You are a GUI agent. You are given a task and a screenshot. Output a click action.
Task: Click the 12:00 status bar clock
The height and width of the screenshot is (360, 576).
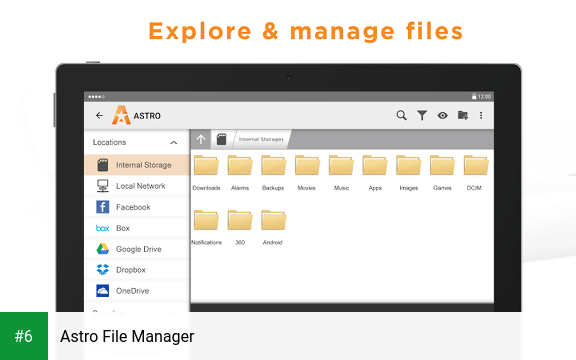pyautogui.click(x=485, y=97)
